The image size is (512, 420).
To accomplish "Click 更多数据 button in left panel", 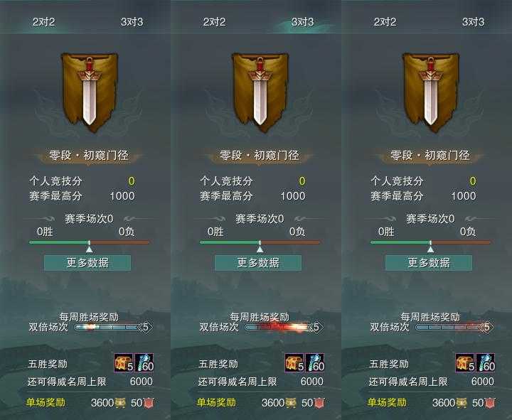I will [x=87, y=263].
